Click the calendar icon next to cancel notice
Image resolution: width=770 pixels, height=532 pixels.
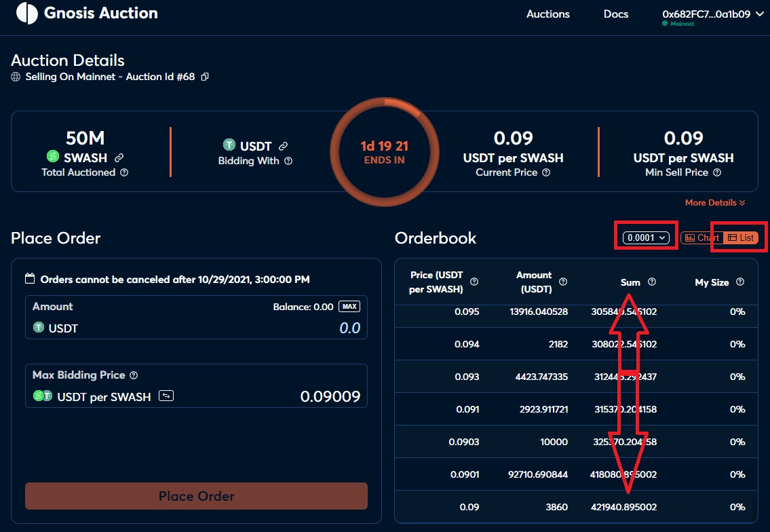click(x=30, y=278)
